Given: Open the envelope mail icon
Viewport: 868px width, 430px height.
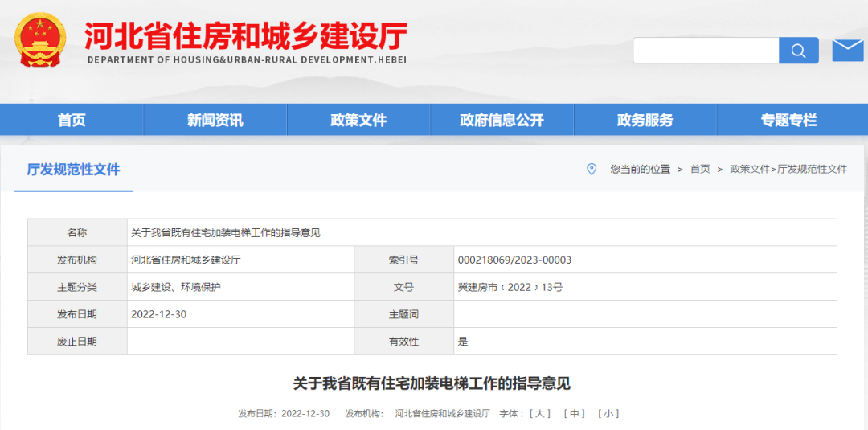Looking at the screenshot, I should pyautogui.click(x=847, y=50).
